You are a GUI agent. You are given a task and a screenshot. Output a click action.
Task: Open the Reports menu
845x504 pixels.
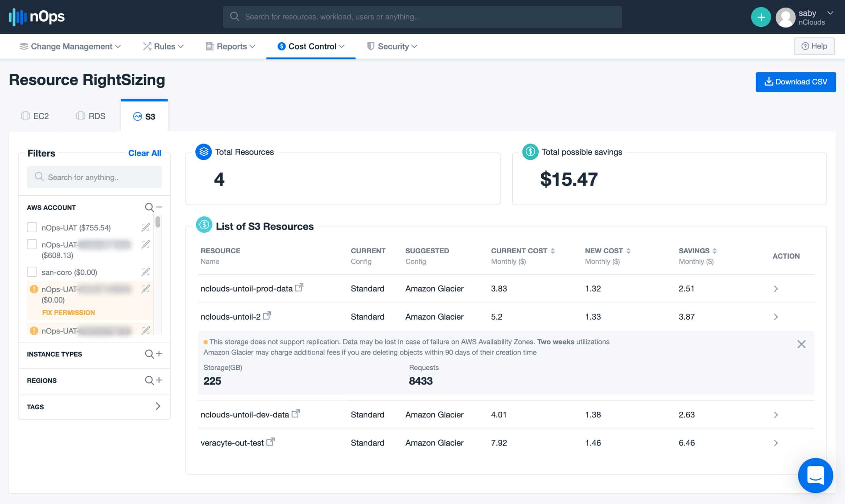pos(231,46)
